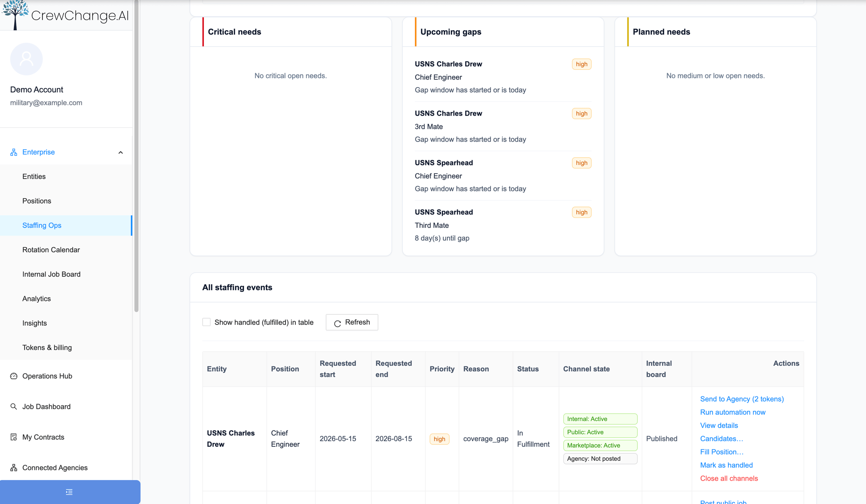This screenshot has height=504, width=866.
Task: Open the Demo Account avatar icon
Action: (x=26, y=59)
